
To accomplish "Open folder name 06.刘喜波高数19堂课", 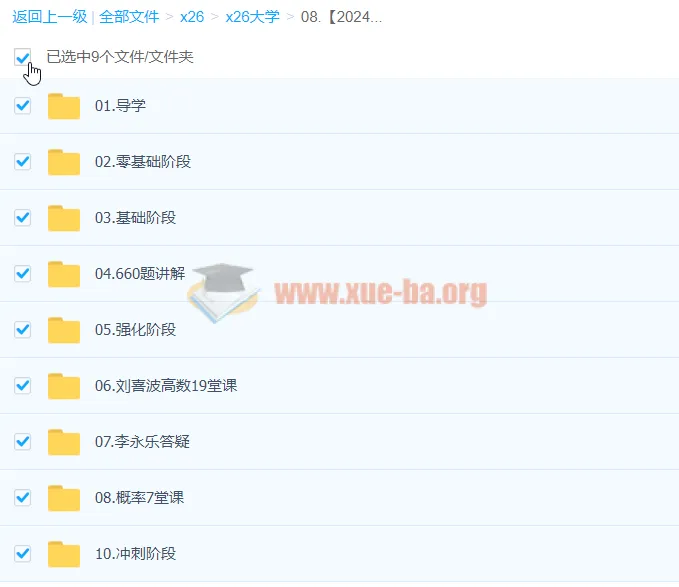I will point(166,385).
